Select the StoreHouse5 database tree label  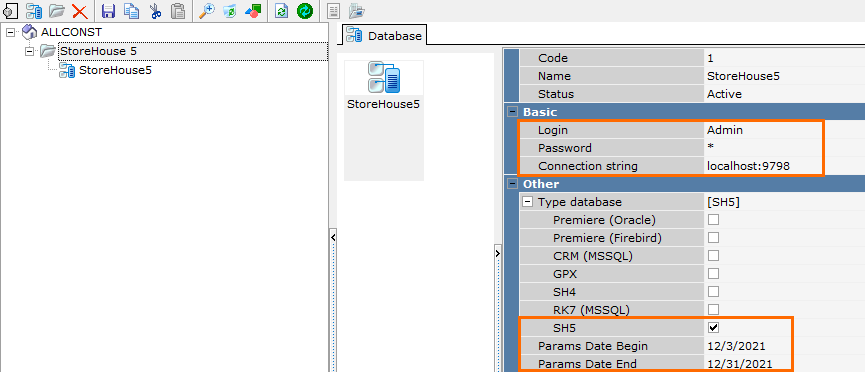[x=115, y=70]
